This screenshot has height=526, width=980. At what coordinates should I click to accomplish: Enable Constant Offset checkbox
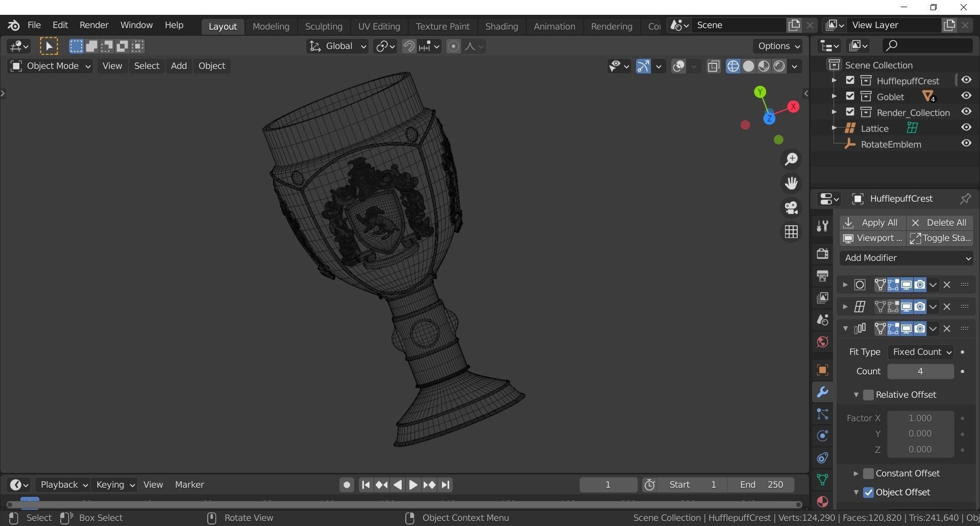tap(868, 473)
